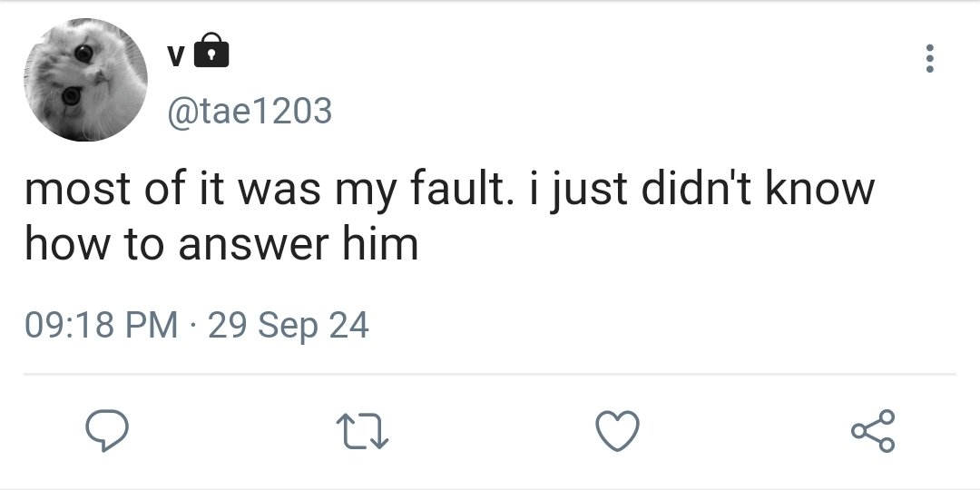
Task: Like the tweet with the heart icon
Action: [618, 431]
